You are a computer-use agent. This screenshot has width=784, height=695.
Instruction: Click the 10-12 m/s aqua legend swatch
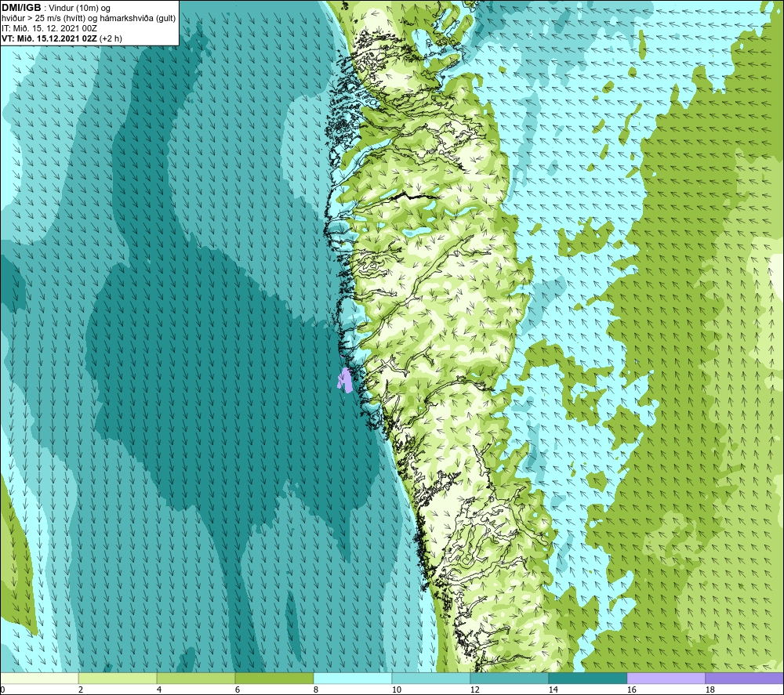point(430,678)
